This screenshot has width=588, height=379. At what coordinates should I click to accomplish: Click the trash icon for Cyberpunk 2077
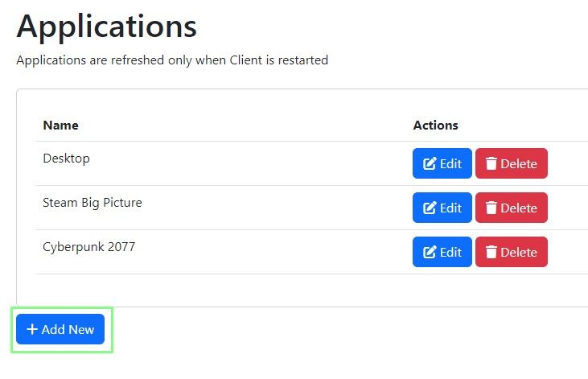coord(491,252)
